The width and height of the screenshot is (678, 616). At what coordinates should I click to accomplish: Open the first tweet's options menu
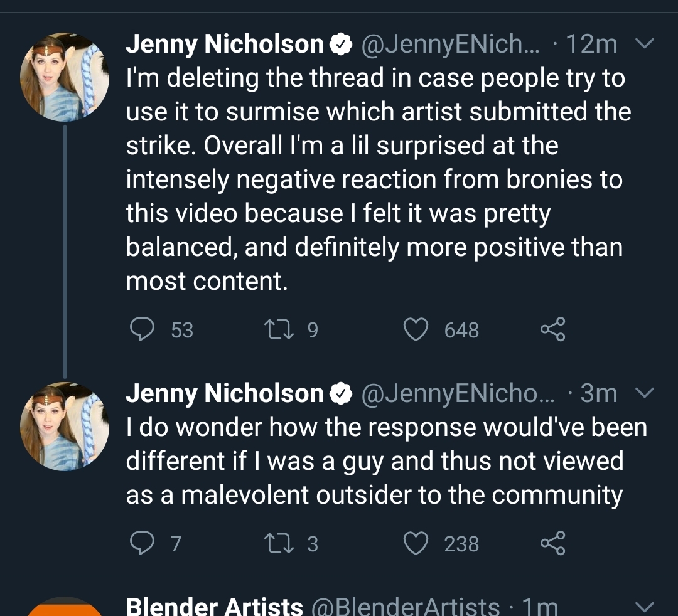pos(643,43)
